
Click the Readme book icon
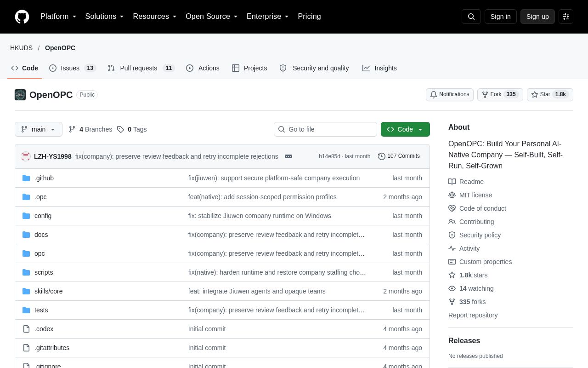click(x=452, y=182)
